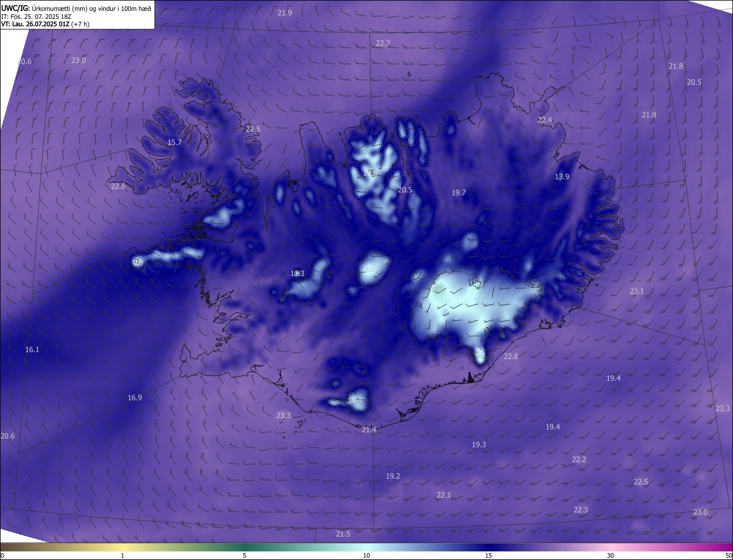
Task: Click the 19.3 value label
Action: click(x=479, y=444)
